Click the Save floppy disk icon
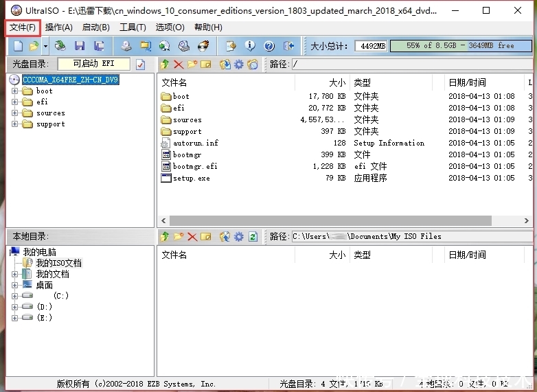Viewport: 537px width, 392px height. tap(80, 45)
